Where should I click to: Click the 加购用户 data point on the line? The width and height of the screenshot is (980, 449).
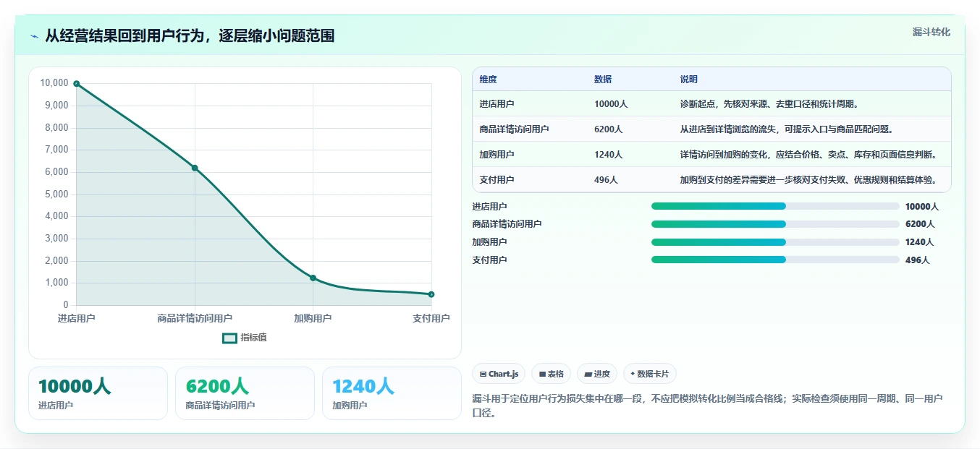point(313,278)
